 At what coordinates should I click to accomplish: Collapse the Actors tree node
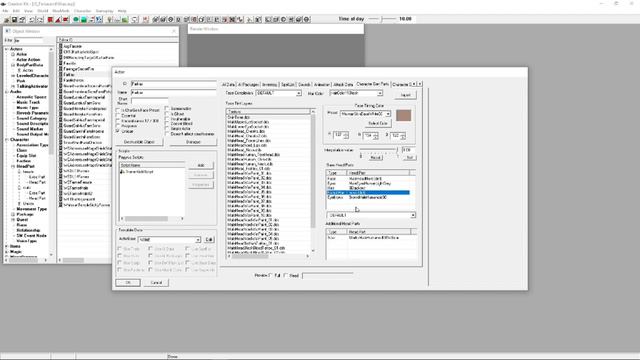click(x=7, y=49)
